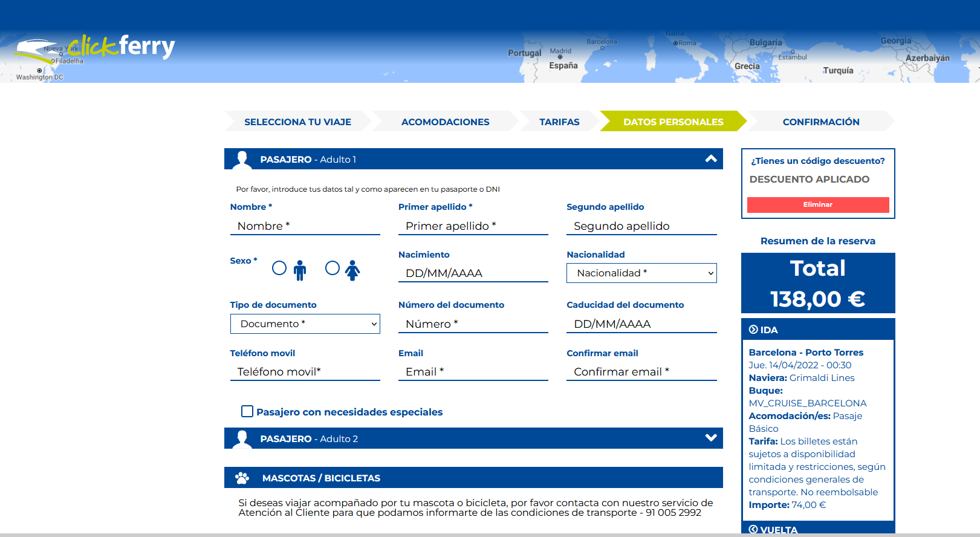
Task: Click the male figure icon
Action: click(x=300, y=270)
